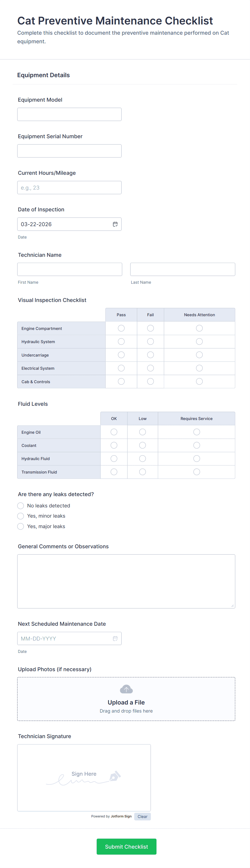Image resolution: width=250 pixels, height=868 pixels.
Task: Mark Undercarriage as Needs Attention
Action: pyautogui.click(x=199, y=354)
